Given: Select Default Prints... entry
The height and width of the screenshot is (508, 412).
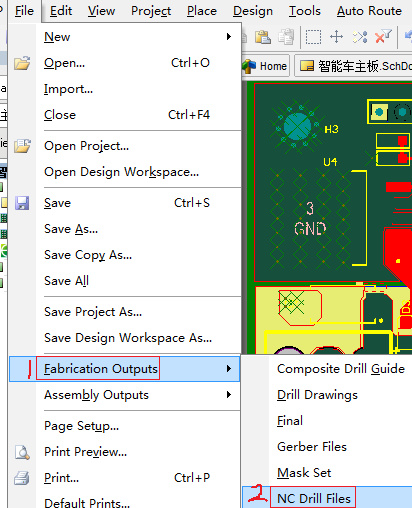Looking at the screenshot, I should coord(125,502).
